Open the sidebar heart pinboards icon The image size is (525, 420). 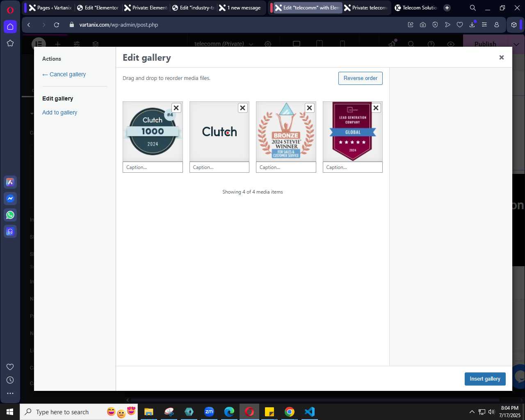pos(10,367)
